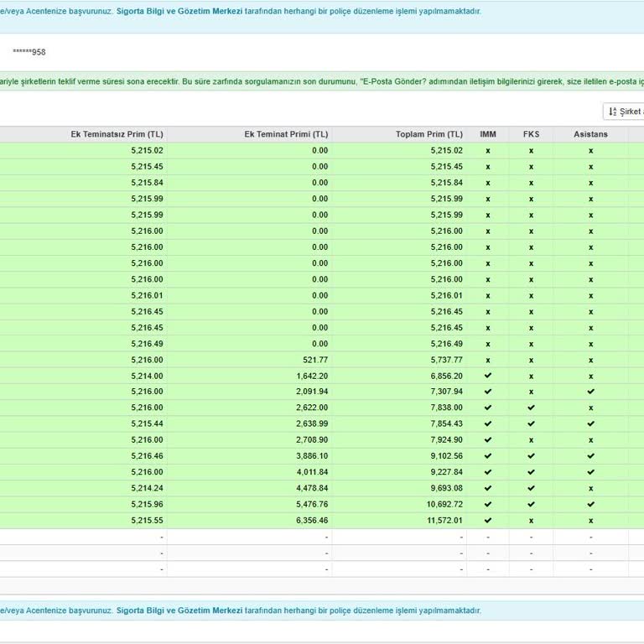The height and width of the screenshot is (644, 644).
Task: Click Asistans x mark in the 9,693.08 row
Action: (590, 489)
